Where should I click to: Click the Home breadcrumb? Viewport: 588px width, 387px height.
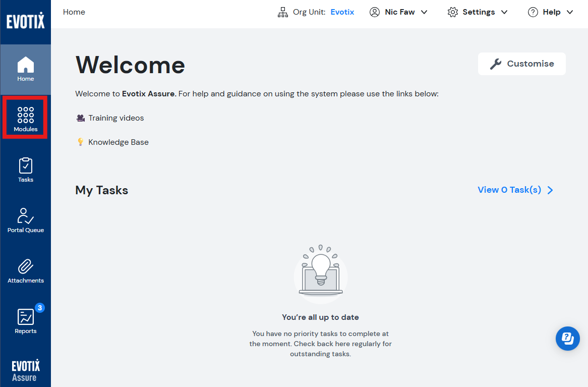click(x=74, y=12)
